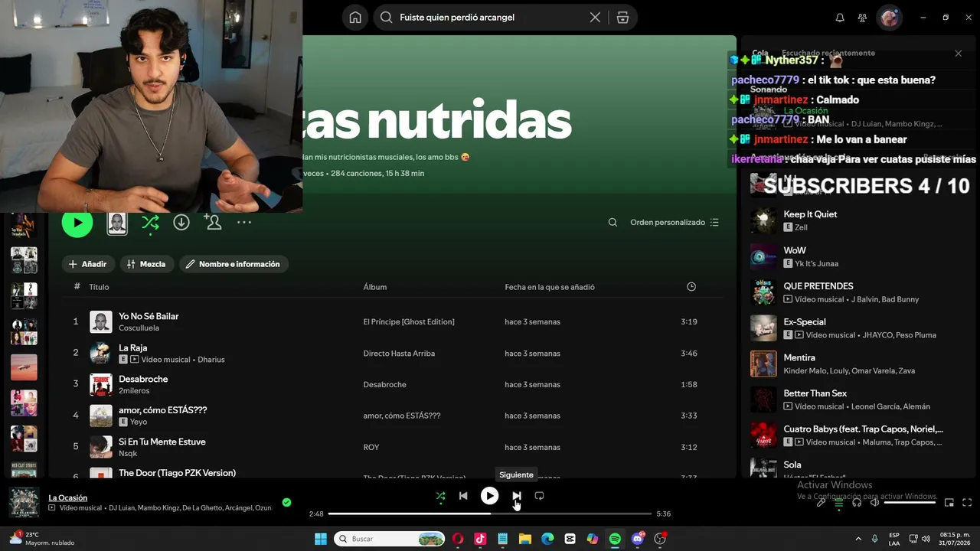Sort tracks by the 'Álbum' column header
The image size is (980, 551).
coord(375,287)
